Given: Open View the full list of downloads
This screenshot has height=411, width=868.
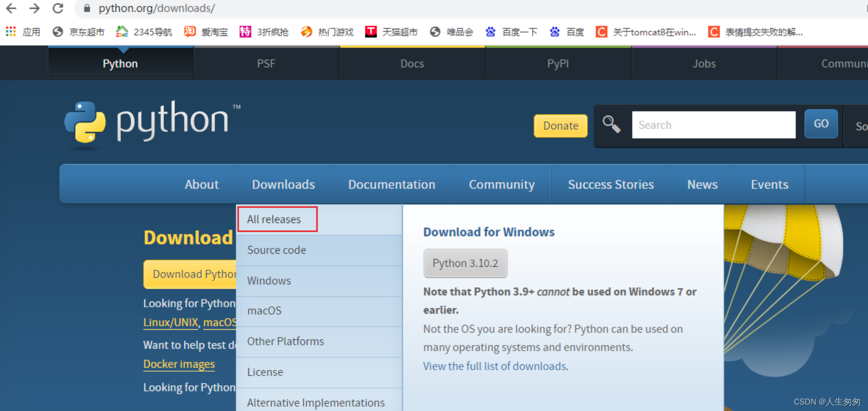Looking at the screenshot, I should tap(495, 366).
